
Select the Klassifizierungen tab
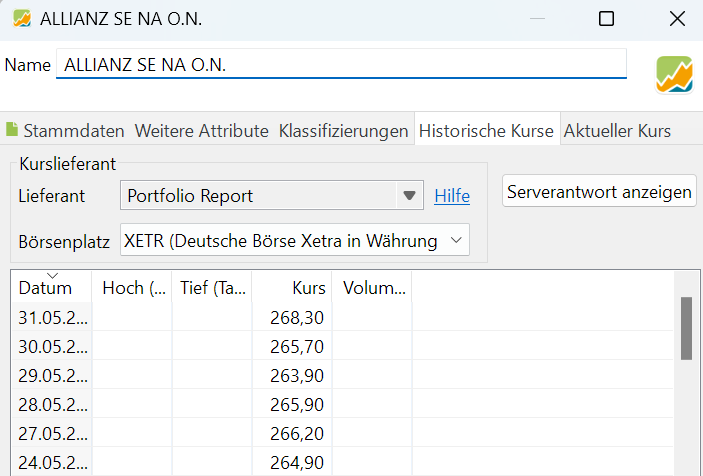pos(343,131)
